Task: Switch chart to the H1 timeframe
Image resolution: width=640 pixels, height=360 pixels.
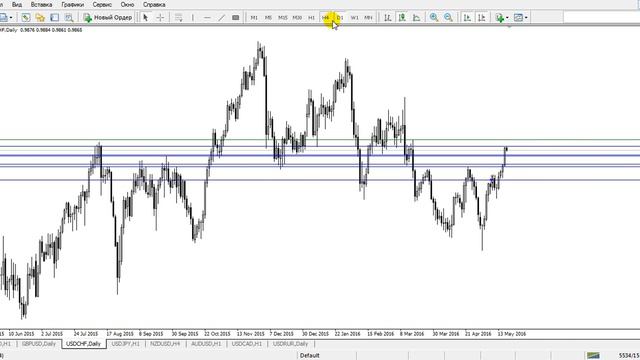Action: (x=311, y=18)
